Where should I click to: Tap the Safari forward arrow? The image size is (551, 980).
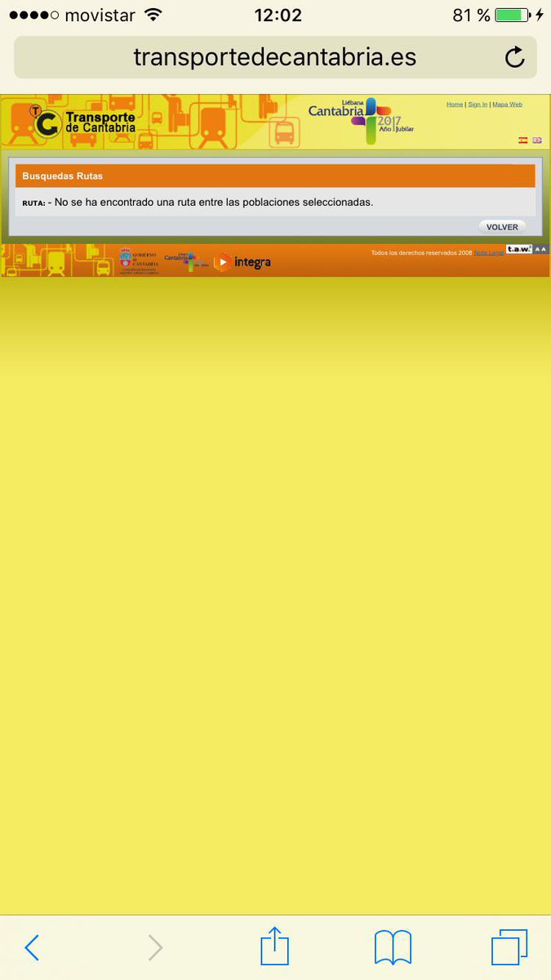pyautogui.click(x=155, y=947)
